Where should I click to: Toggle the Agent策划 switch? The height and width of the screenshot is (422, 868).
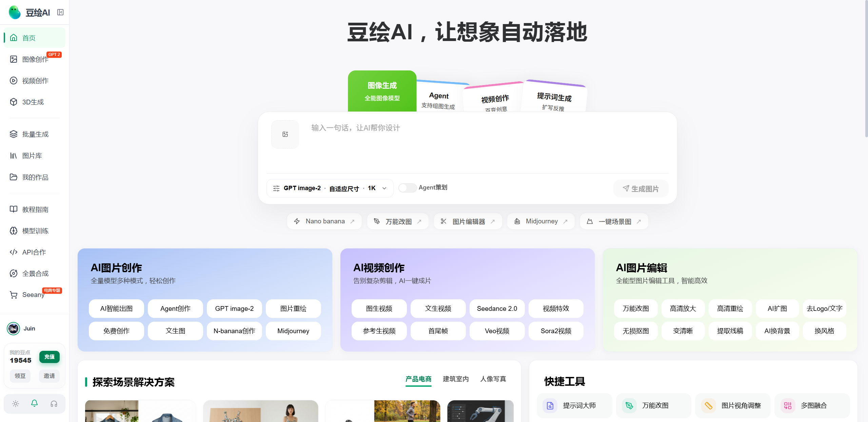407,188
